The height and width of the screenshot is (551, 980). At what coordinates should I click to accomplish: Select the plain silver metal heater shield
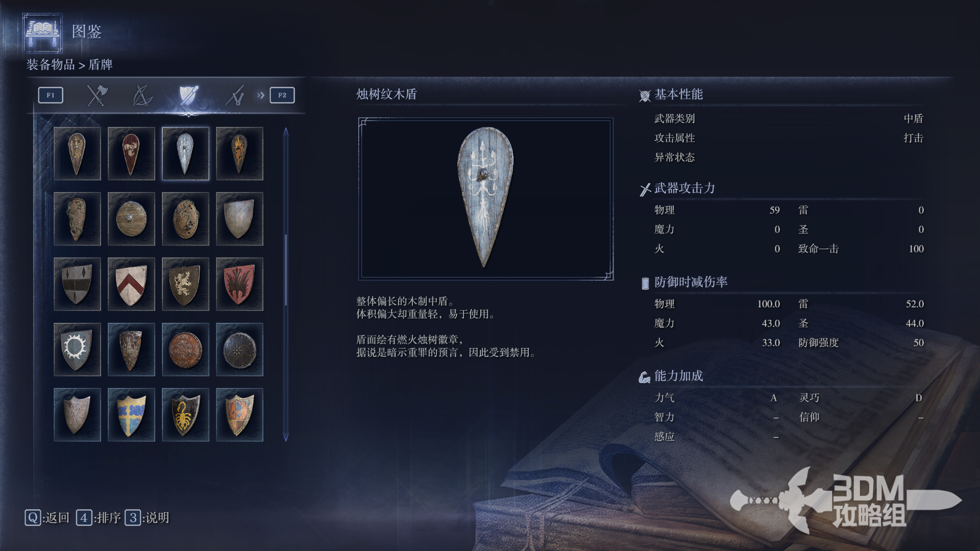coord(239,219)
